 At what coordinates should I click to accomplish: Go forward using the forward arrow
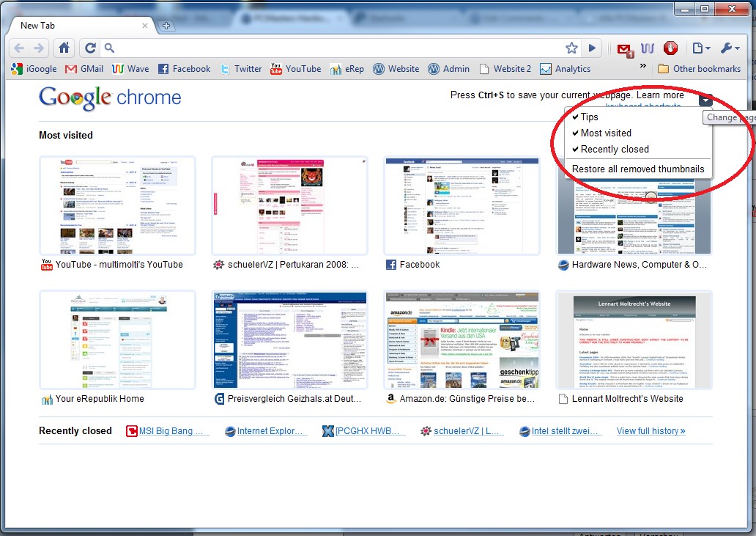(x=39, y=48)
